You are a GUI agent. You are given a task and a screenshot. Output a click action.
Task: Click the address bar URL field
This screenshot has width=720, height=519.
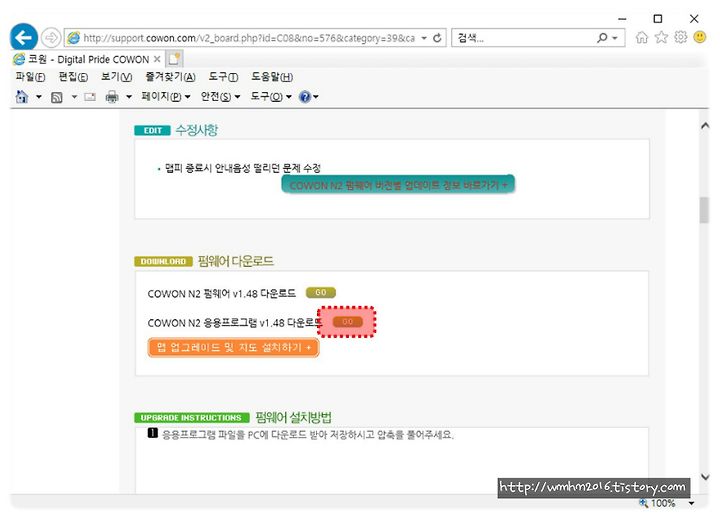click(248, 38)
